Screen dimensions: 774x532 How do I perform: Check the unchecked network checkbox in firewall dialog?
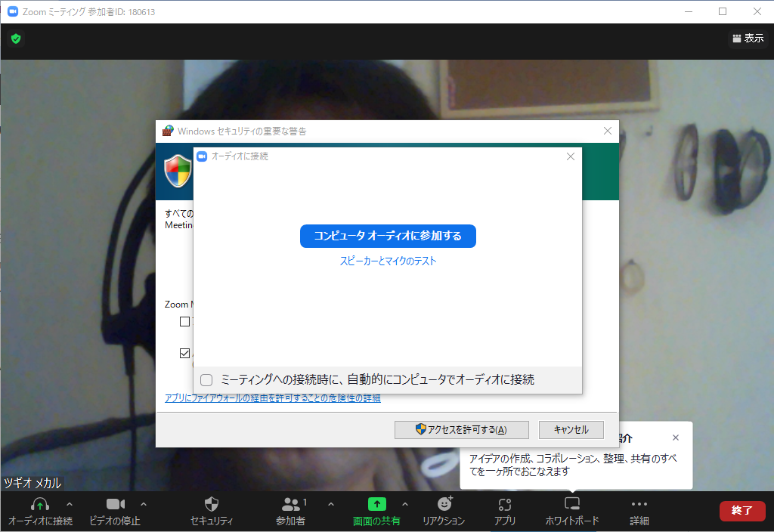(x=184, y=322)
